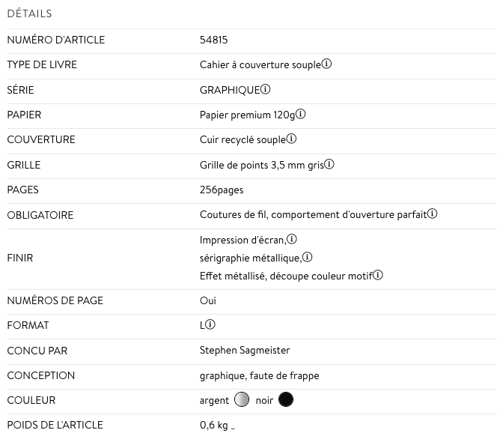
Task: Click the 0,6 kg weight value
Action: 213,425
